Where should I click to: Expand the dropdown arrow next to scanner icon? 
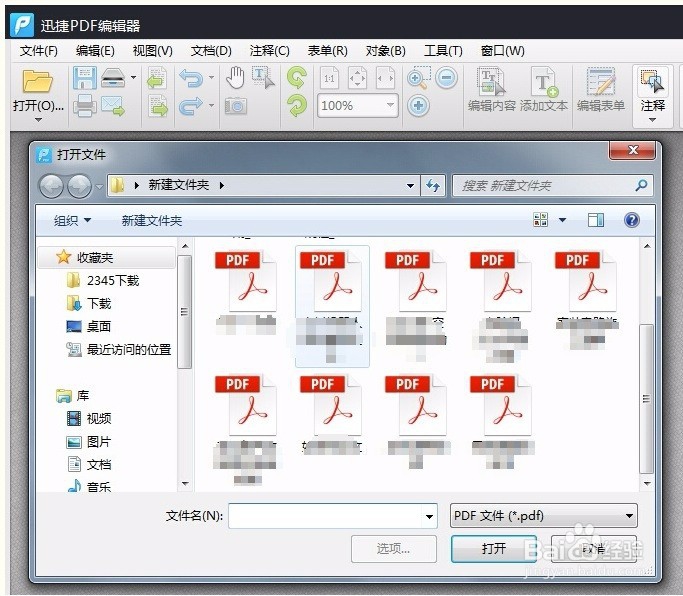click(x=133, y=78)
